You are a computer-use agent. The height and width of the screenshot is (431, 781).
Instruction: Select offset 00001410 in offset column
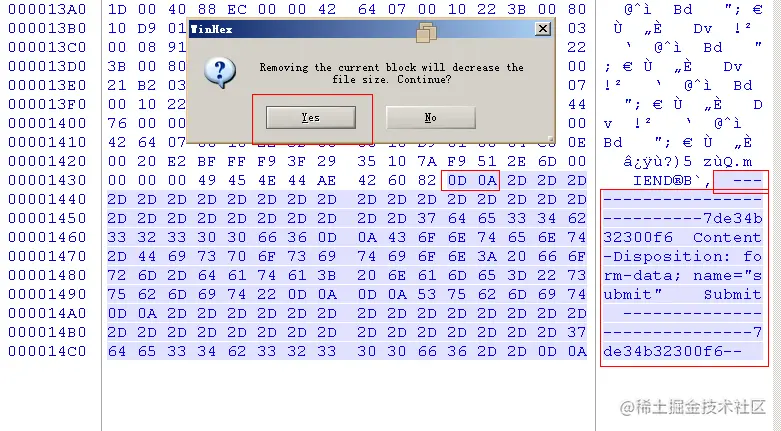(47, 142)
